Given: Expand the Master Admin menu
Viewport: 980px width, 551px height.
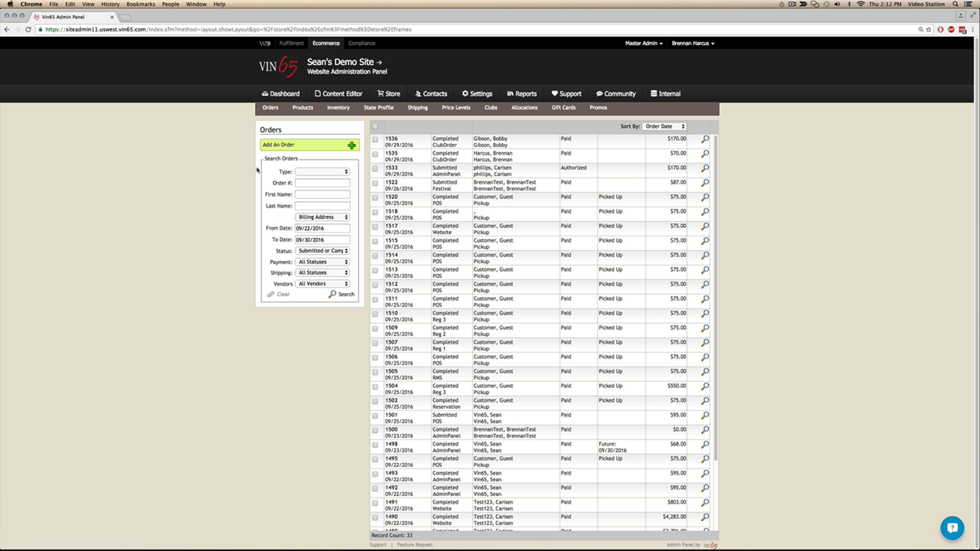Looking at the screenshot, I should click(644, 43).
